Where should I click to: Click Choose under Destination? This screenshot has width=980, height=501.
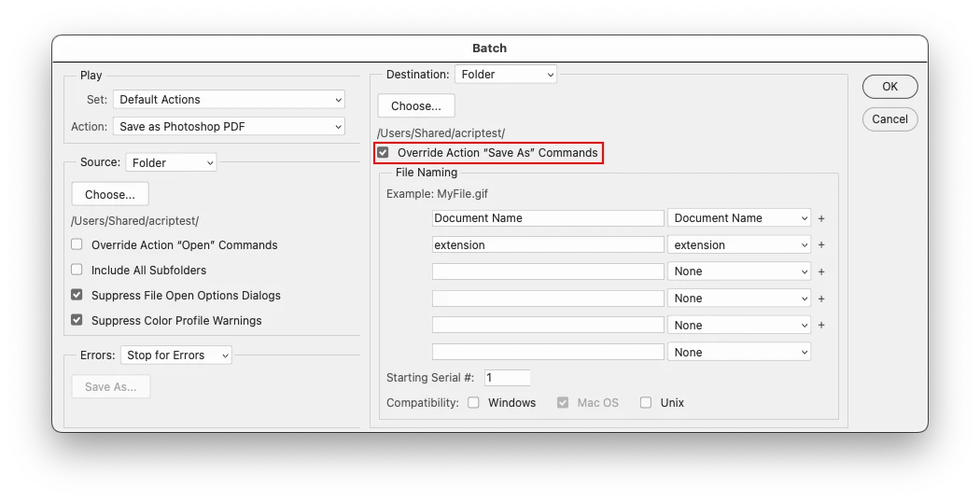(416, 105)
